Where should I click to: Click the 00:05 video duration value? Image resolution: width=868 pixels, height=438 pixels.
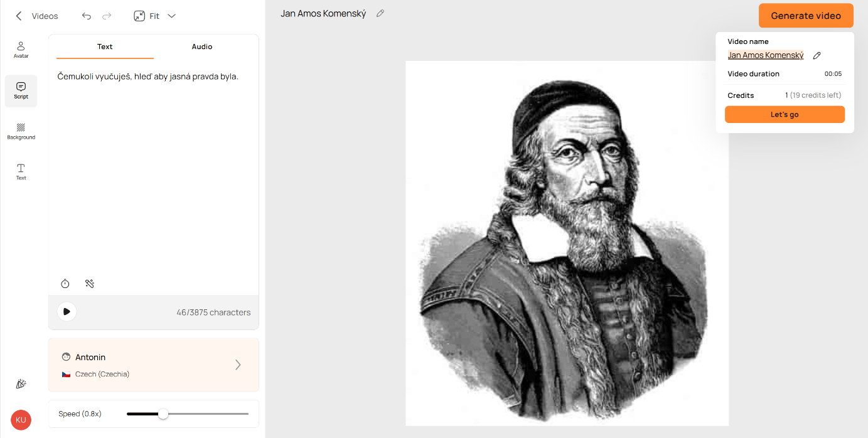pyautogui.click(x=833, y=74)
